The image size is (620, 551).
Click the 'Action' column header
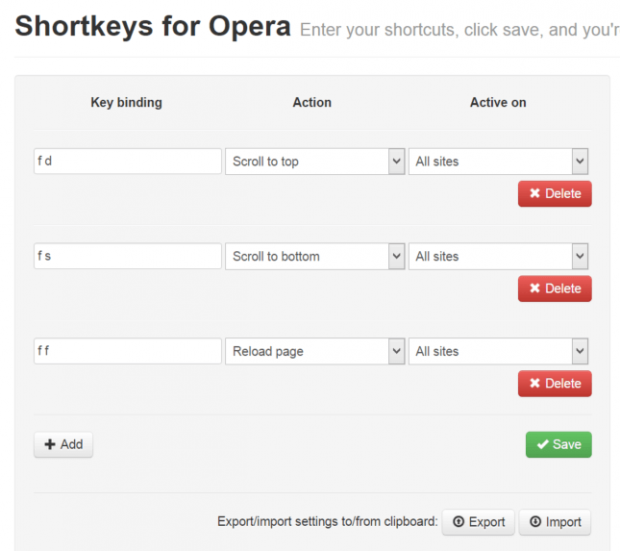312,103
